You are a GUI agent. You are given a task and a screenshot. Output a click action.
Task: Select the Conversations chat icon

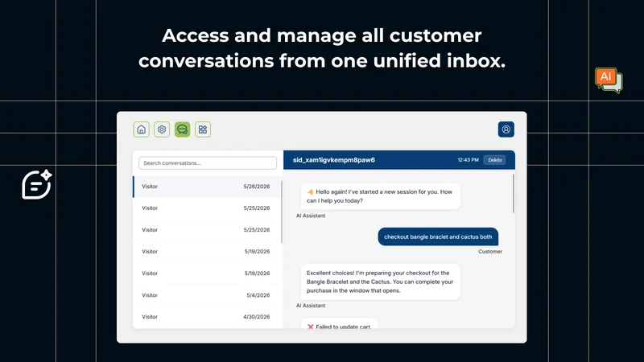tap(182, 130)
